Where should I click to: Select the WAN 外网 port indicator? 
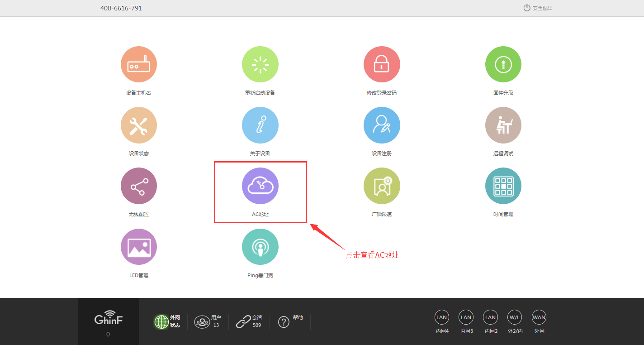pos(539,317)
